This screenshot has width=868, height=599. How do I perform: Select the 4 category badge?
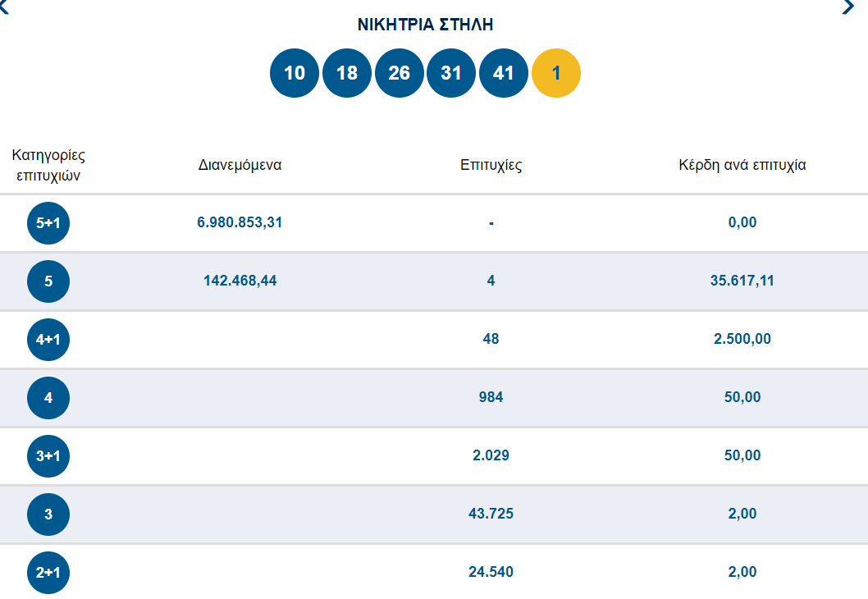tap(48, 397)
